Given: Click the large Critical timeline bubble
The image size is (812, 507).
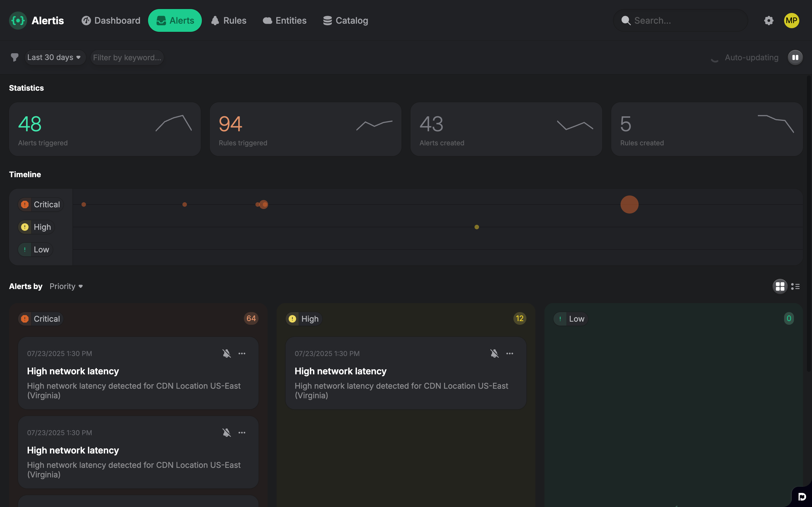Looking at the screenshot, I should tap(629, 204).
